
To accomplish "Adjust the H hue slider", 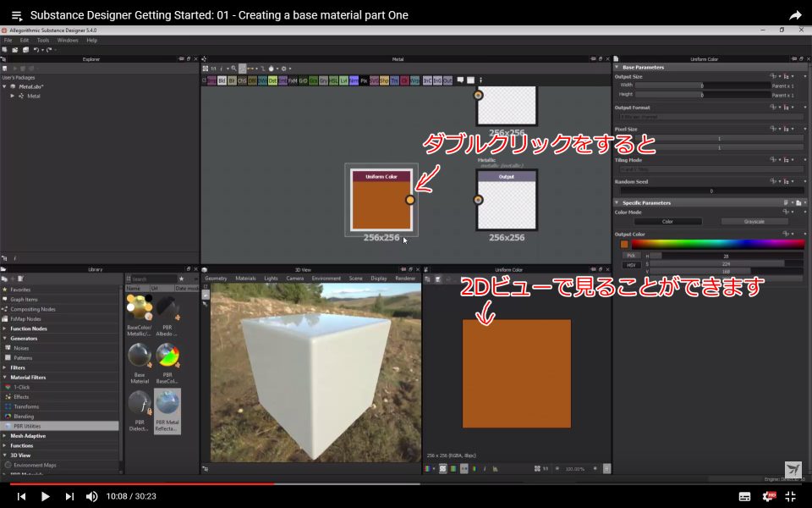I will [726, 256].
